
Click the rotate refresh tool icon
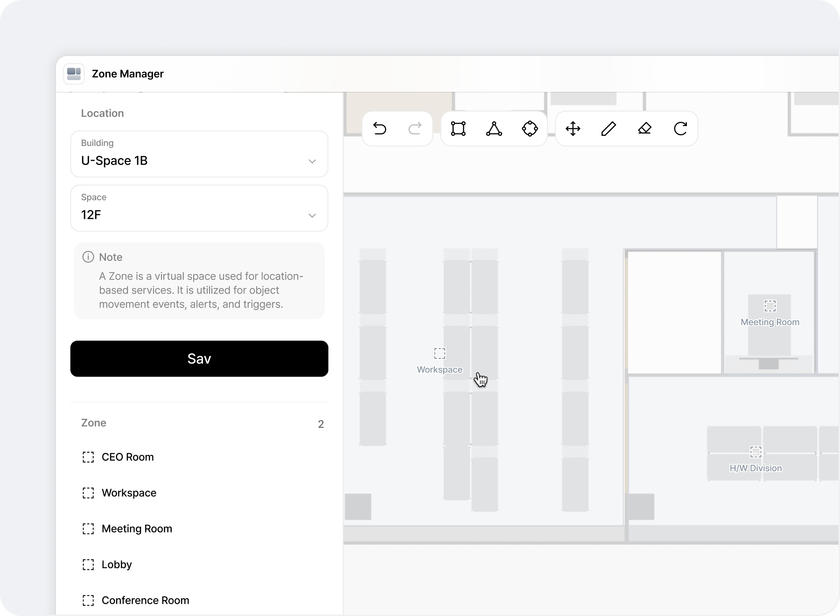[x=680, y=128]
